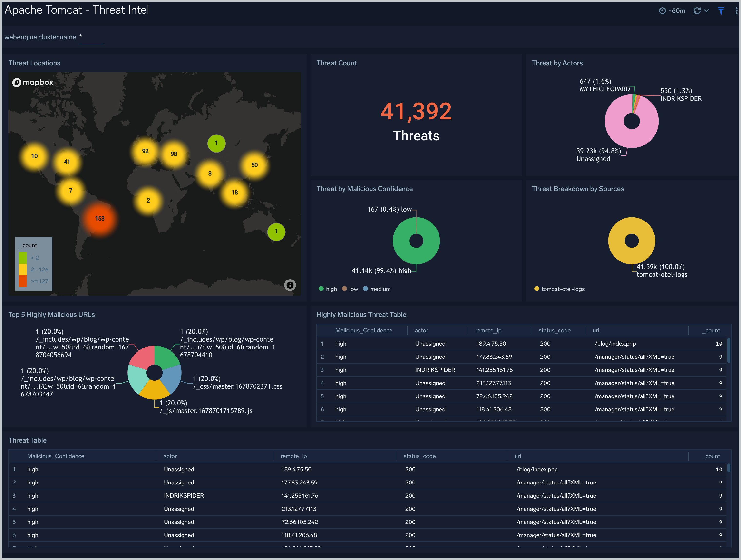Click IP 177.83.243.59 in Threat Table
741x560 pixels.
click(299, 482)
